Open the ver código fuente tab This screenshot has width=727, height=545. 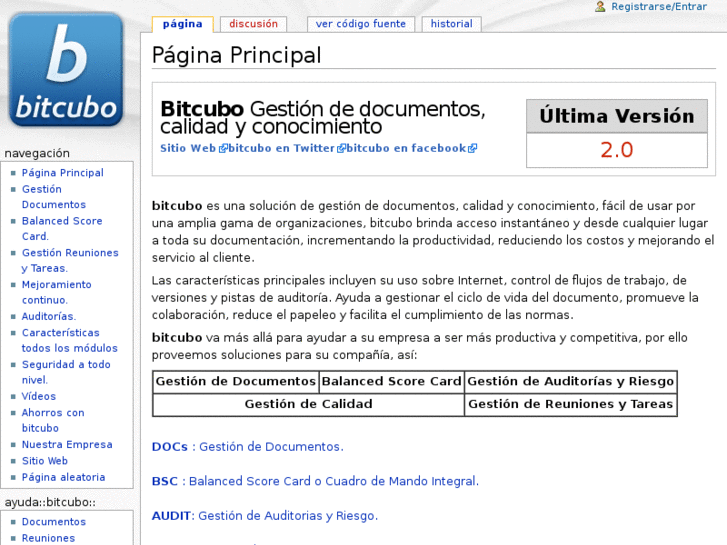point(361,24)
